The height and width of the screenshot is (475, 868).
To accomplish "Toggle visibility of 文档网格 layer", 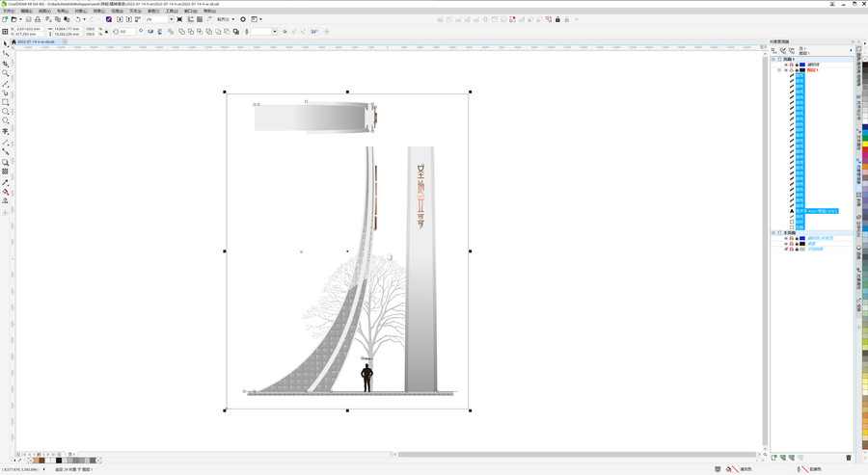I will [786, 250].
